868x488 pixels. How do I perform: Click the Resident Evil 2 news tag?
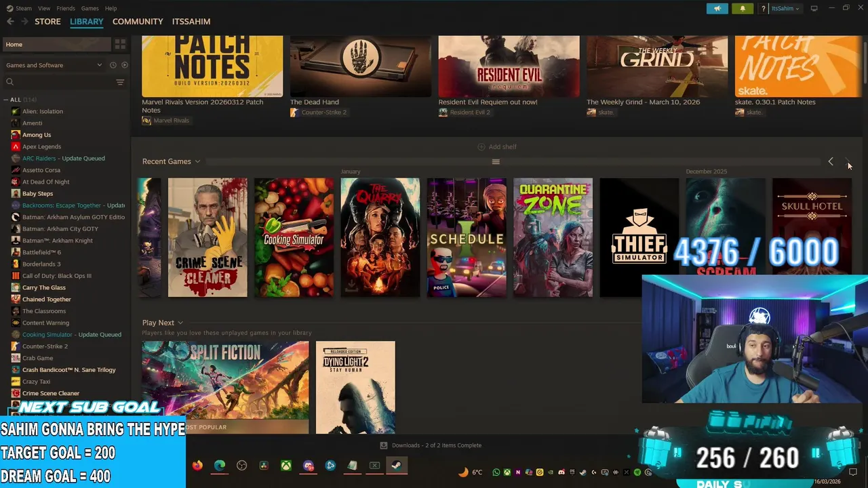(x=465, y=112)
